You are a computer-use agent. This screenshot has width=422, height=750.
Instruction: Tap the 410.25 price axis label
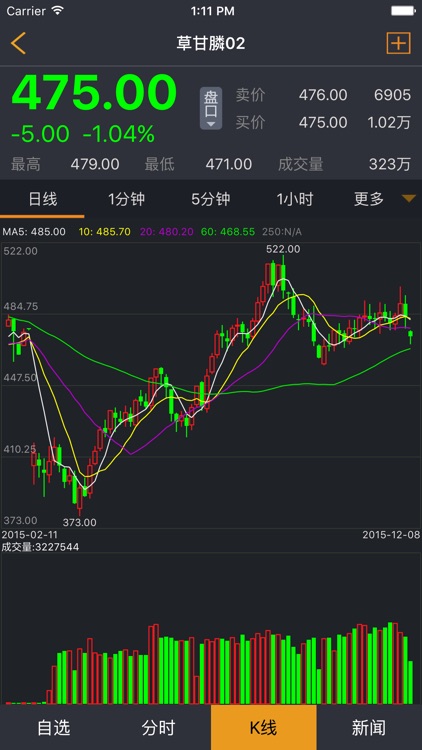point(20,449)
